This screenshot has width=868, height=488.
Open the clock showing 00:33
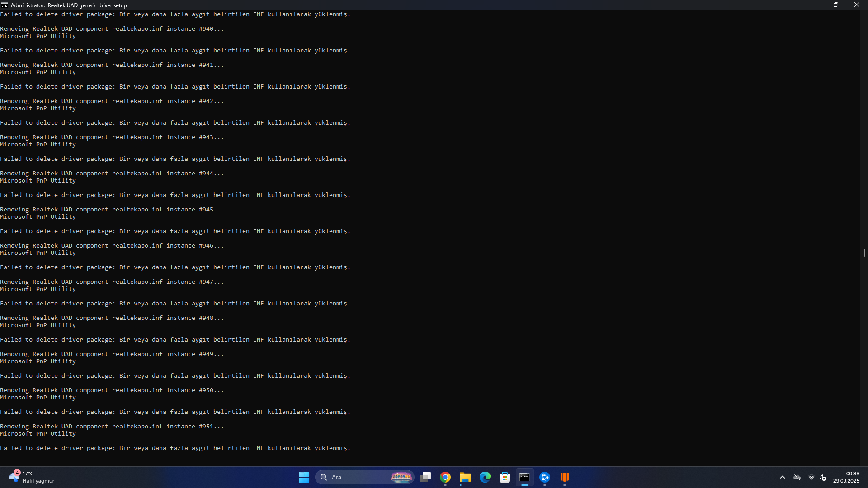click(x=846, y=477)
